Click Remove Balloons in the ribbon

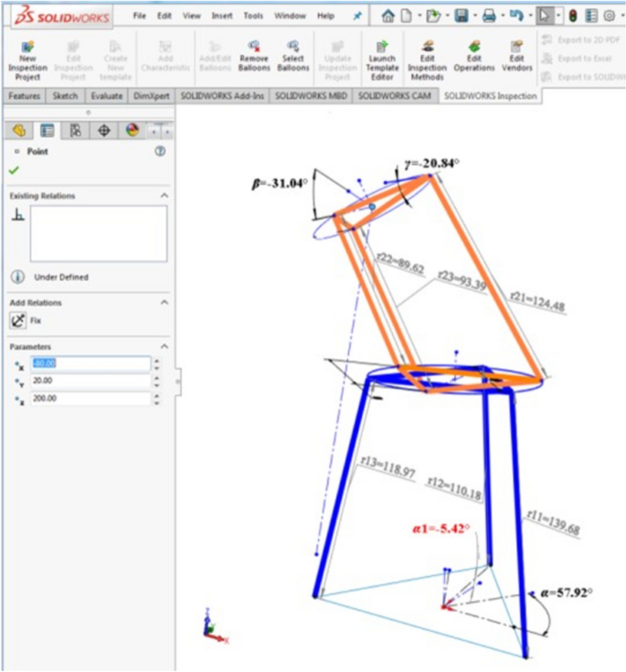coord(253,46)
